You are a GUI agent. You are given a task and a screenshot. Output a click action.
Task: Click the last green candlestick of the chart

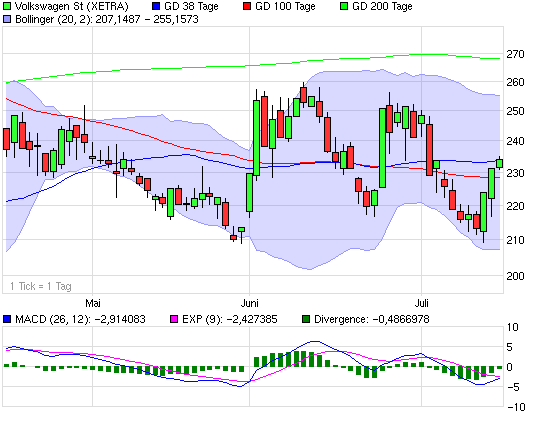pos(499,163)
